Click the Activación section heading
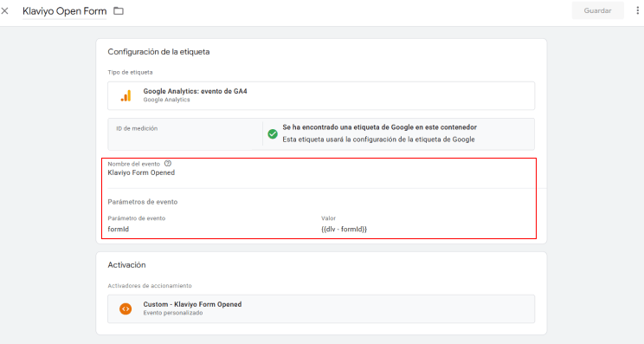The image size is (644, 344). tap(126, 265)
